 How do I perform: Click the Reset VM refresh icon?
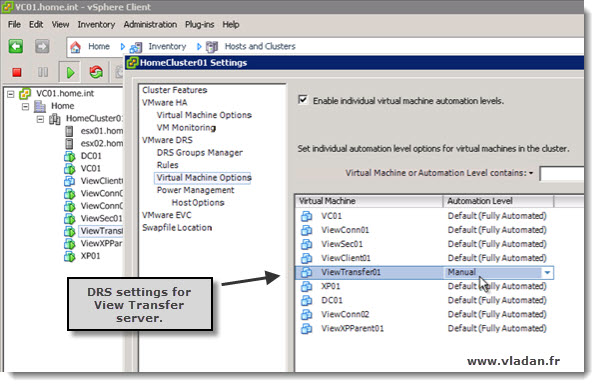[96, 72]
